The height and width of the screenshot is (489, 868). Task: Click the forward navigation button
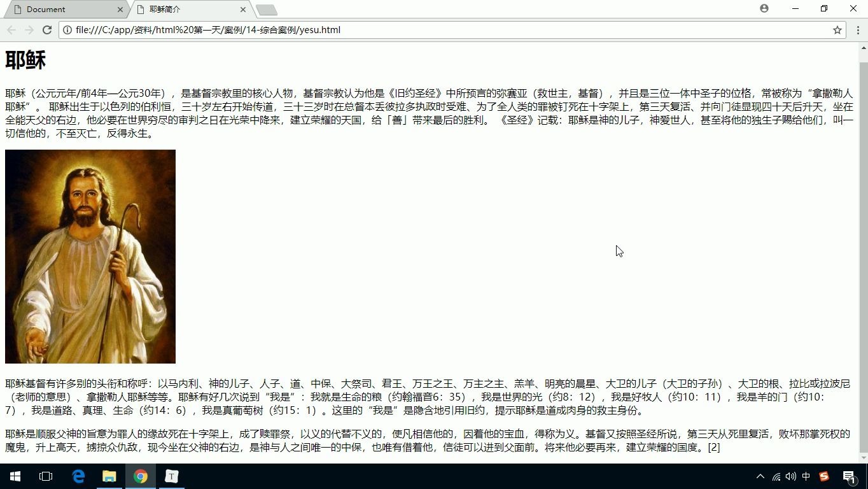click(x=29, y=29)
